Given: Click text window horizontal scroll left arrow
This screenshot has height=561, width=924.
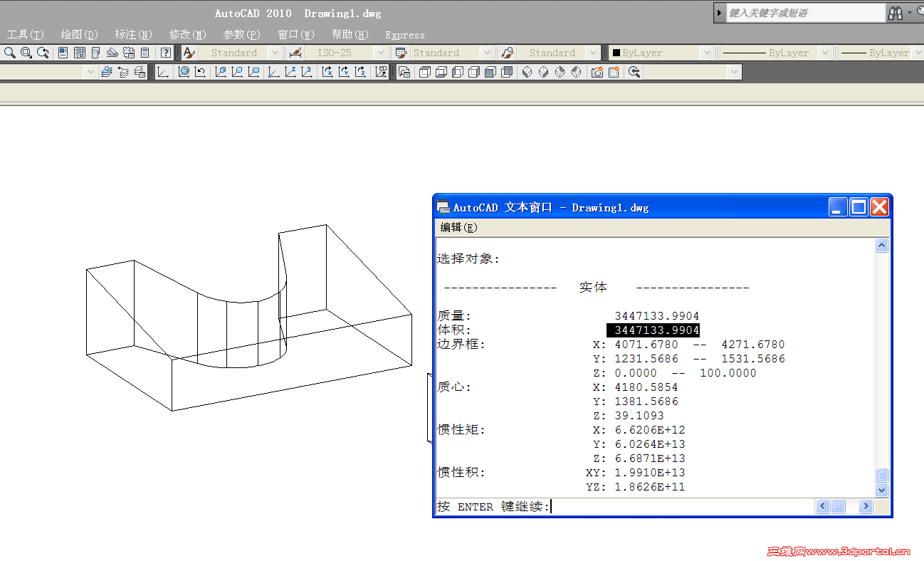Looking at the screenshot, I should (823, 506).
